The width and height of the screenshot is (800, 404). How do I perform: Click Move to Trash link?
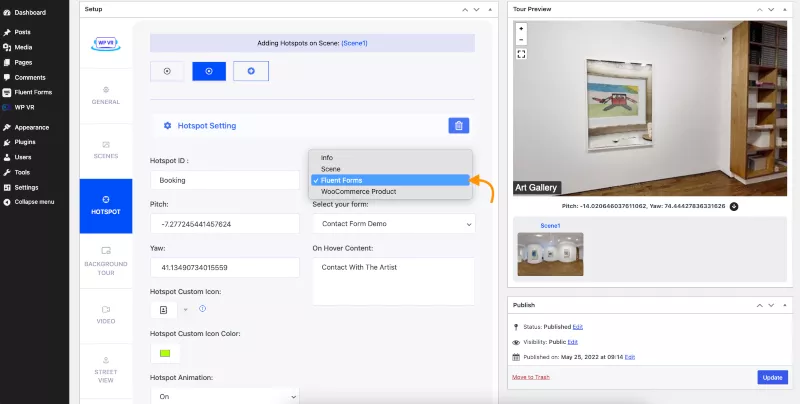531,377
